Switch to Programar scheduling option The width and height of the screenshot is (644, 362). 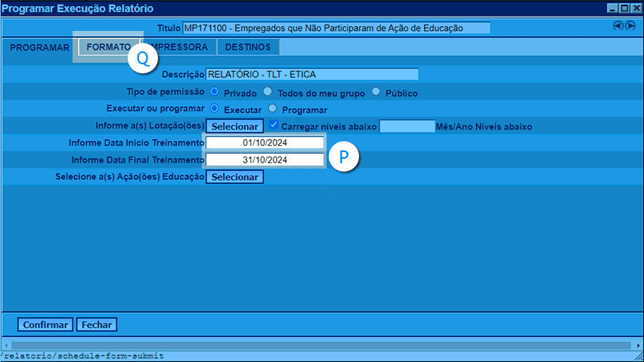[273, 108]
